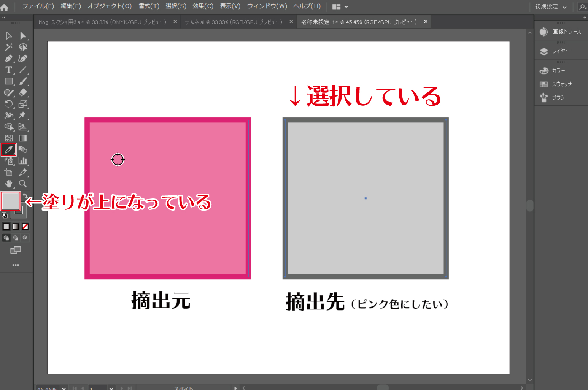Change the screen mode

[x=16, y=250]
